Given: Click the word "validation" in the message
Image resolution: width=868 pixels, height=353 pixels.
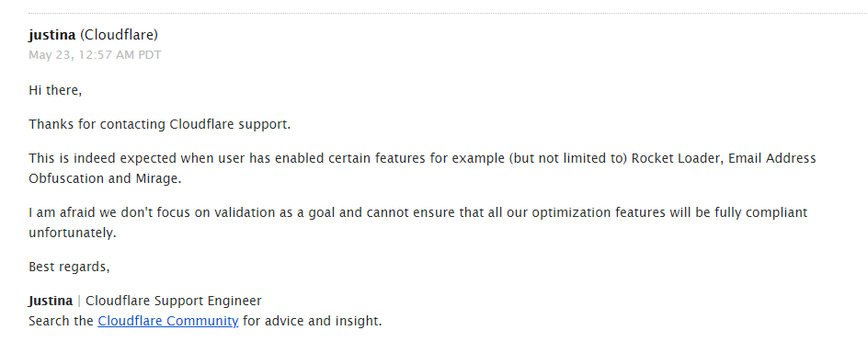Looking at the screenshot, I should [245, 212].
